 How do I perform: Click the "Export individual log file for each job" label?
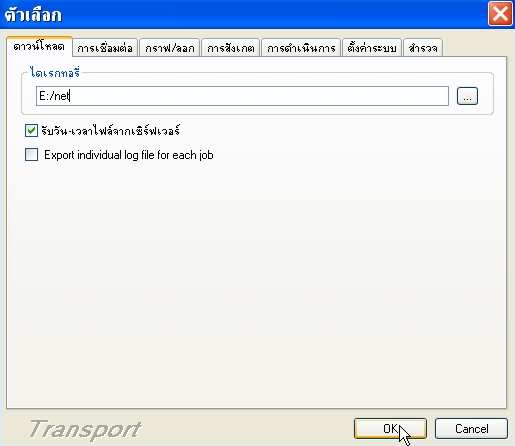click(x=129, y=155)
